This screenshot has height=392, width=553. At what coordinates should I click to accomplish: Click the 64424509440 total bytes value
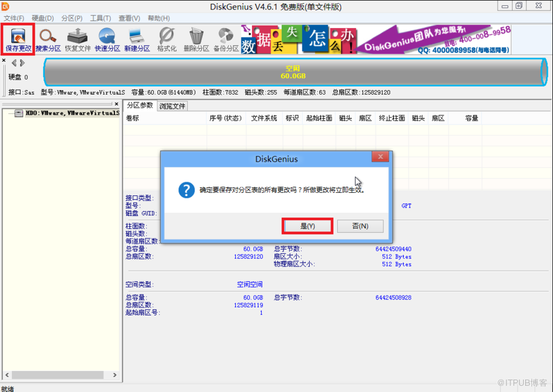point(393,249)
